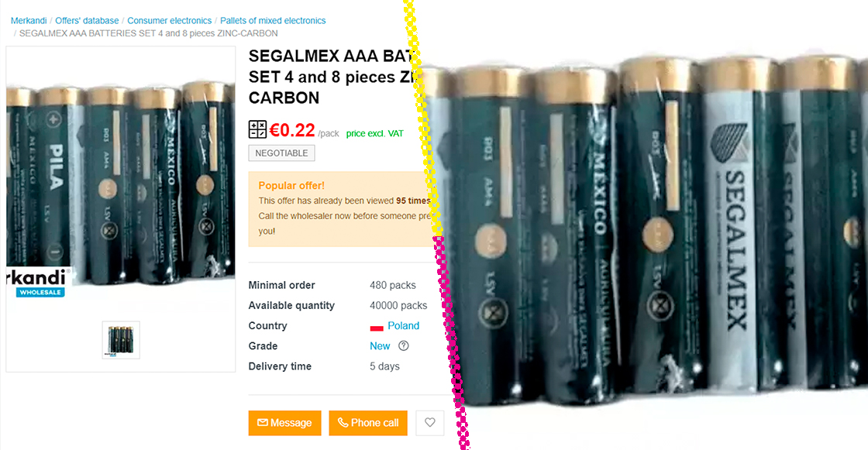868x450 pixels.
Task: Select the small battery thumbnail
Action: pyautogui.click(x=121, y=340)
